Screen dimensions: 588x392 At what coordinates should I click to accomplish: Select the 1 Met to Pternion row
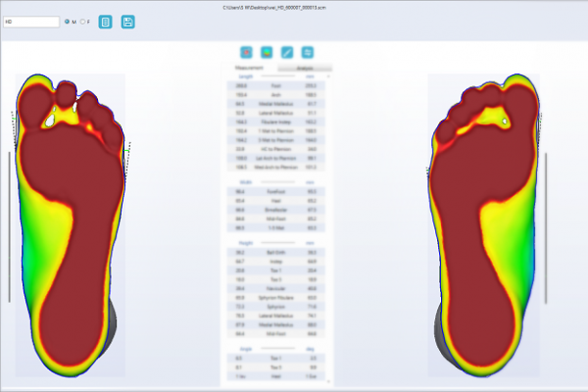(x=276, y=131)
